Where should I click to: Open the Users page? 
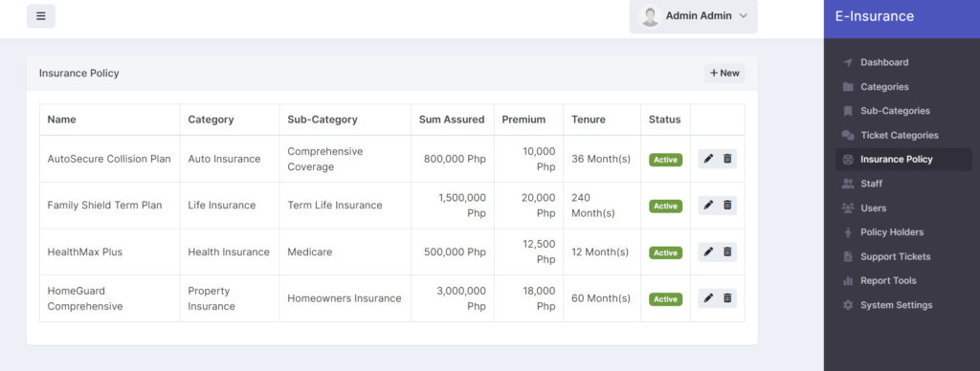[x=903, y=208]
